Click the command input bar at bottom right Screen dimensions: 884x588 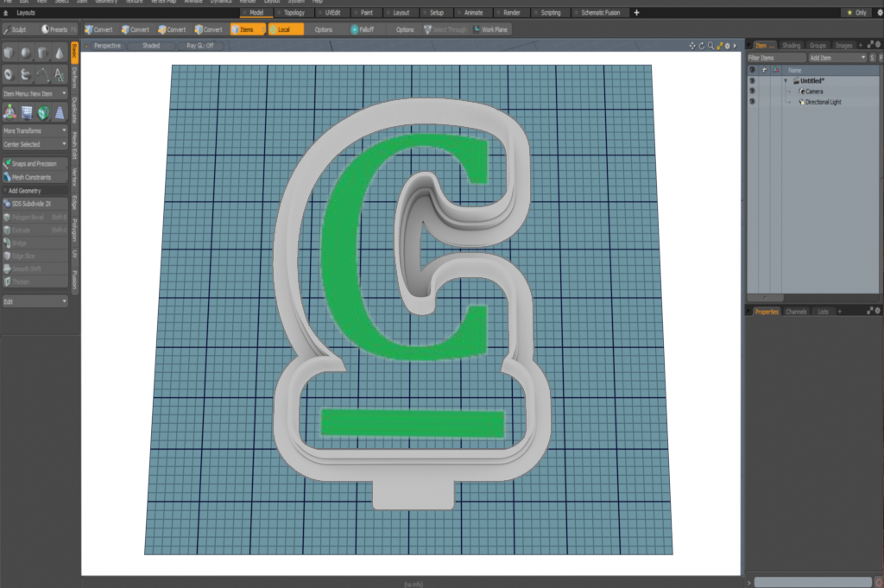812,582
